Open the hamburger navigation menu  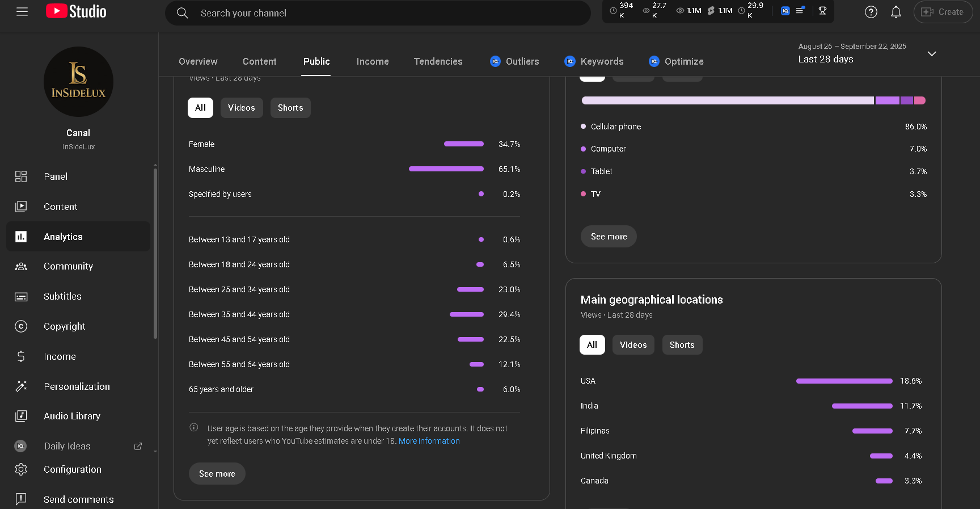(22, 12)
